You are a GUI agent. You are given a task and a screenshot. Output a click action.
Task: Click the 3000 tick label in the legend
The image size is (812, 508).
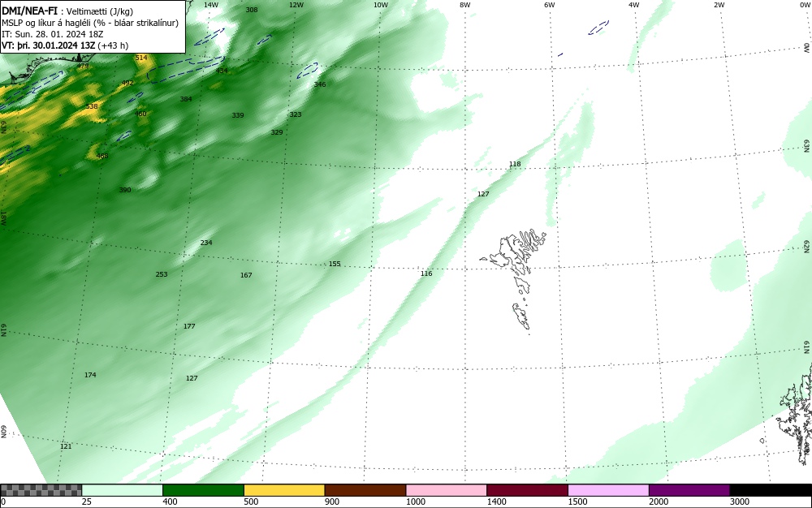pyautogui.click(x=740, y=502)
